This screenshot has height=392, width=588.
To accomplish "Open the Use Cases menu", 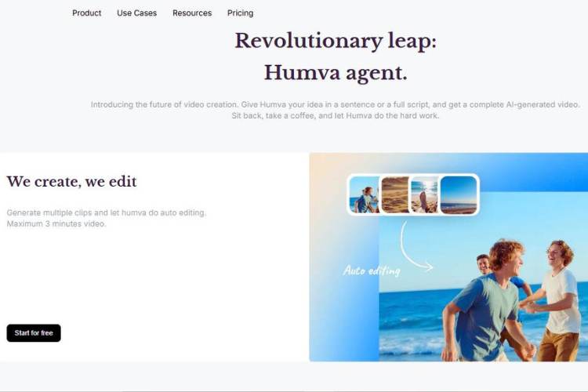I will (x=137, y=13).
